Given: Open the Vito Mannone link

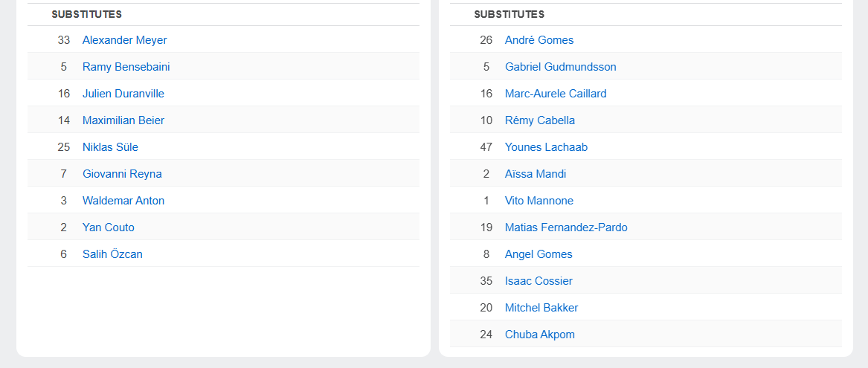Looking at the screenshot, I should click(x=539, y=201).
